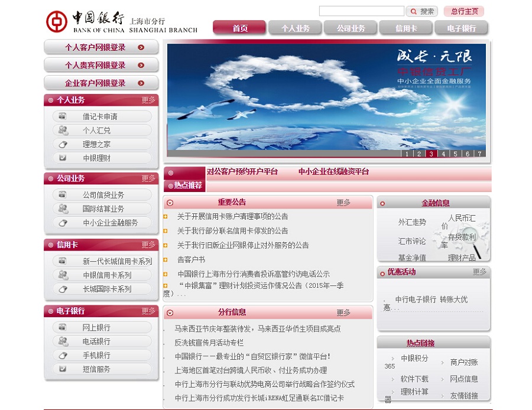Click the icon beside 中银理财

63,158
